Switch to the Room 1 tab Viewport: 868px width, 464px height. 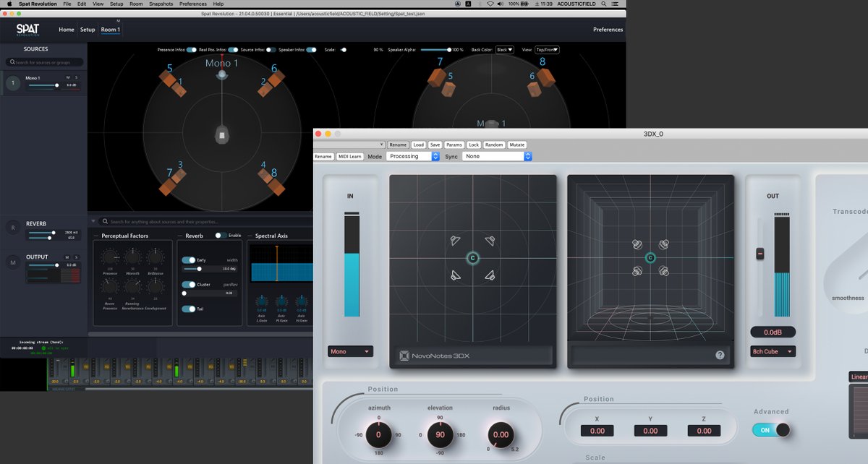click(110, 30)
